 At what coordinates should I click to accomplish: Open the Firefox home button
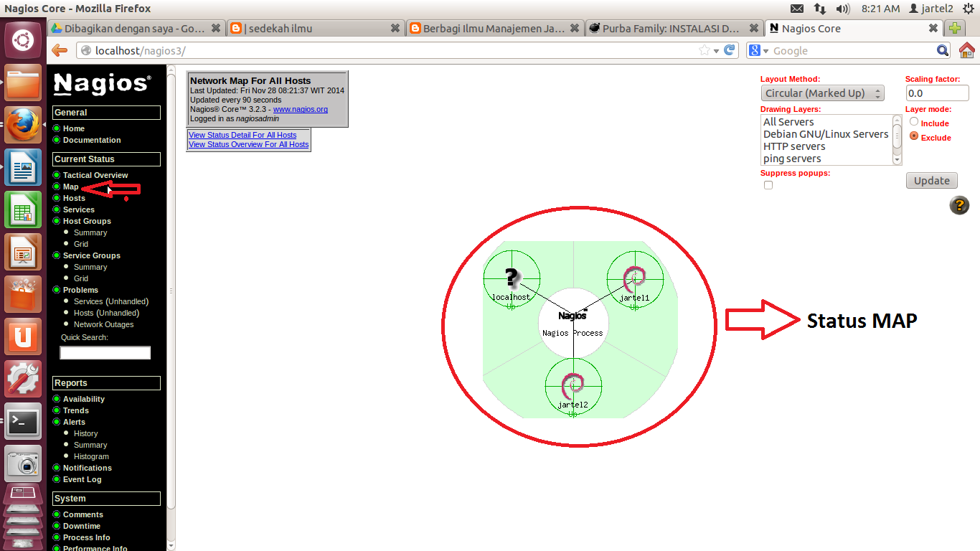pyautogui.click(x=967, y=50)
